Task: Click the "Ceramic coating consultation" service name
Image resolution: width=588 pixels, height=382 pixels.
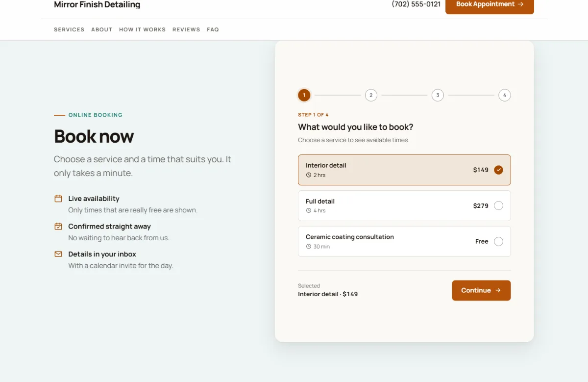Action: pos(350,237)
